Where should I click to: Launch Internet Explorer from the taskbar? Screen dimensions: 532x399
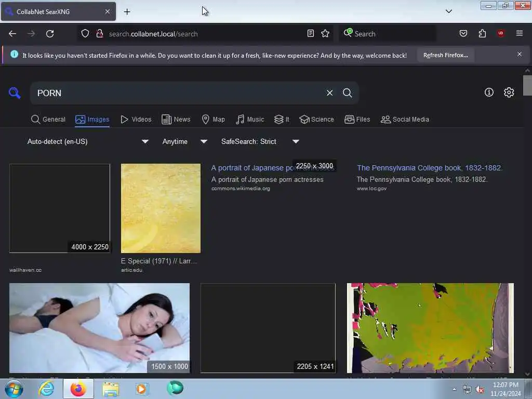(x=46, y=389)
